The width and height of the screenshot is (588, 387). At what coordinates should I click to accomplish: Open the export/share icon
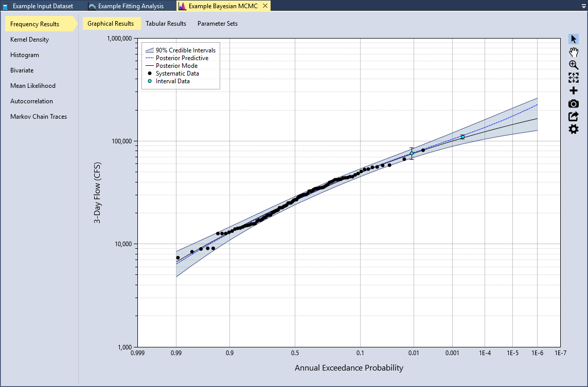(x=573, y=116)
